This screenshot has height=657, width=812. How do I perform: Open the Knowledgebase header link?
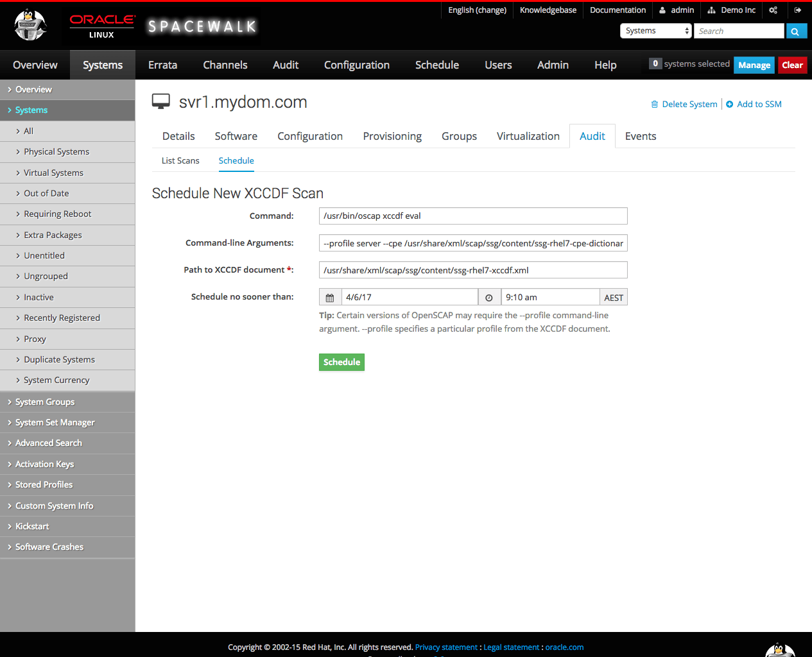pos(548,10)
